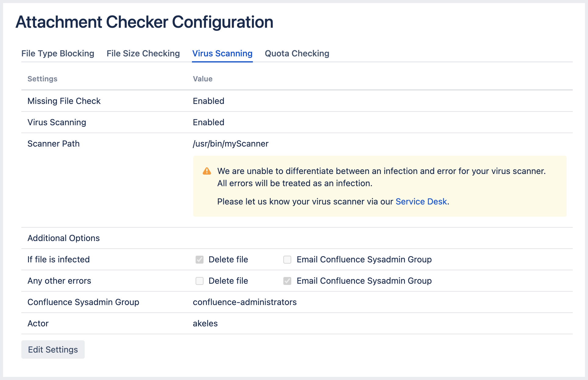Viewport: 588px width, 380px height.
Task: Click the orange warning triangle icon
Action: pos(207,171)
